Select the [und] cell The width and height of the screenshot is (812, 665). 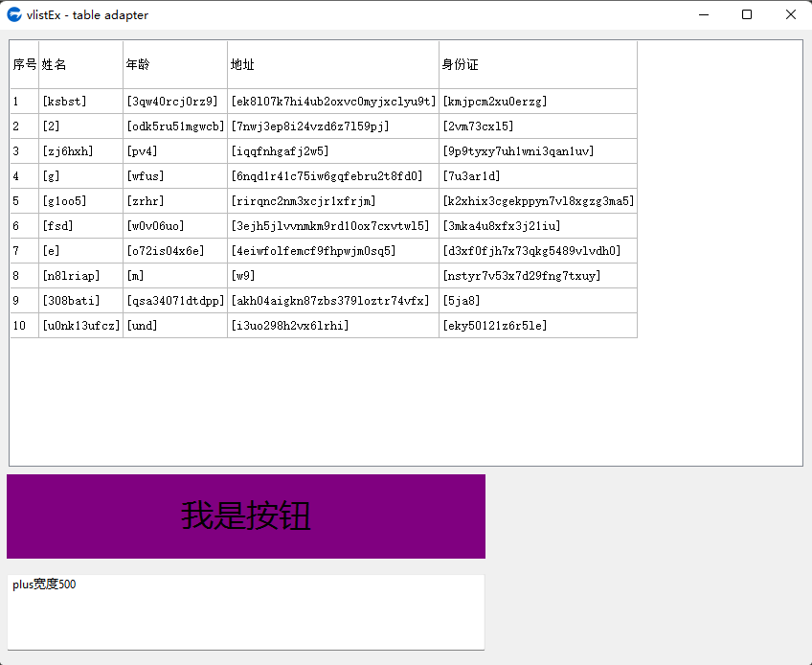point(175,325)
